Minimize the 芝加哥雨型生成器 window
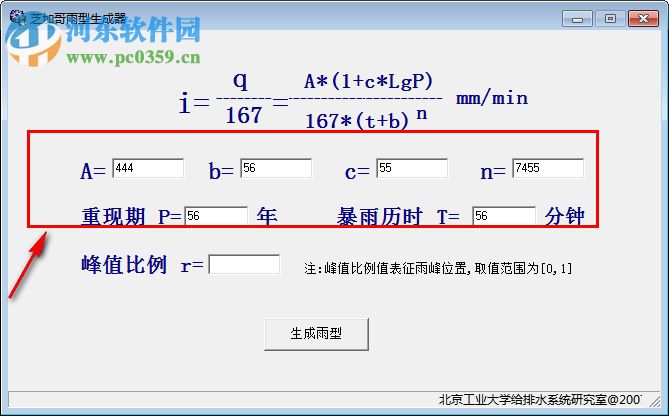Screen dimensions: 669x416 coord(577,19)
